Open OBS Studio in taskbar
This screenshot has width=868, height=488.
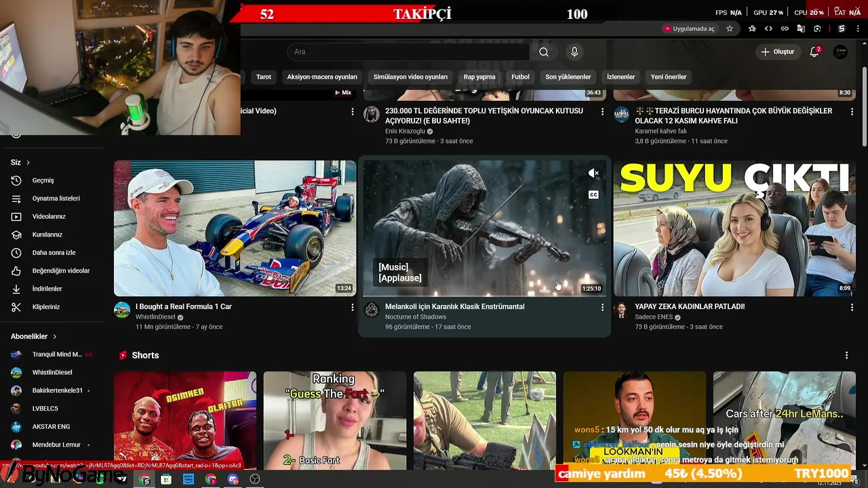tap(255, 479)
